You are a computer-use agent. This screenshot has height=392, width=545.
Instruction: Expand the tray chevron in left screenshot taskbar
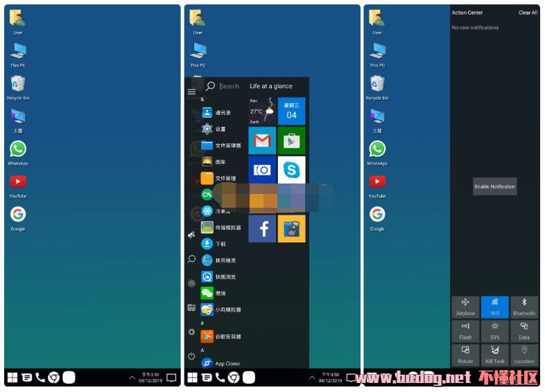pos(132,377)
